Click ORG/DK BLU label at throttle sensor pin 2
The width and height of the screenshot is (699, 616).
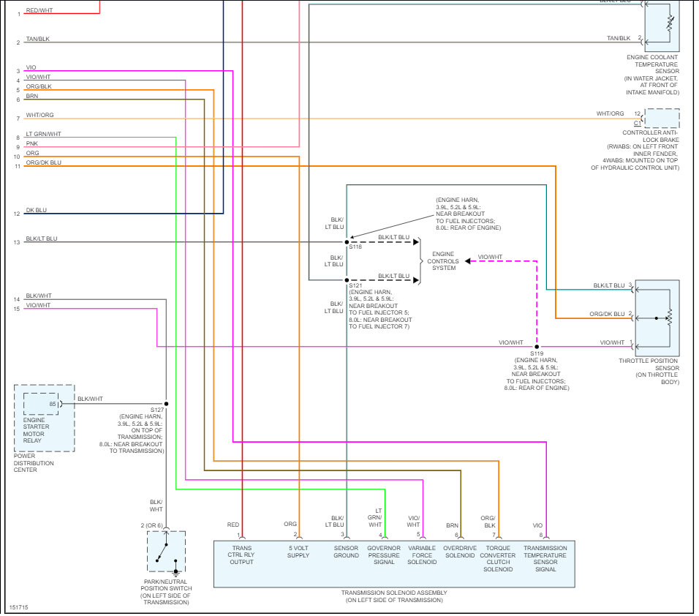pyautogui.click(x=607, y=314)
